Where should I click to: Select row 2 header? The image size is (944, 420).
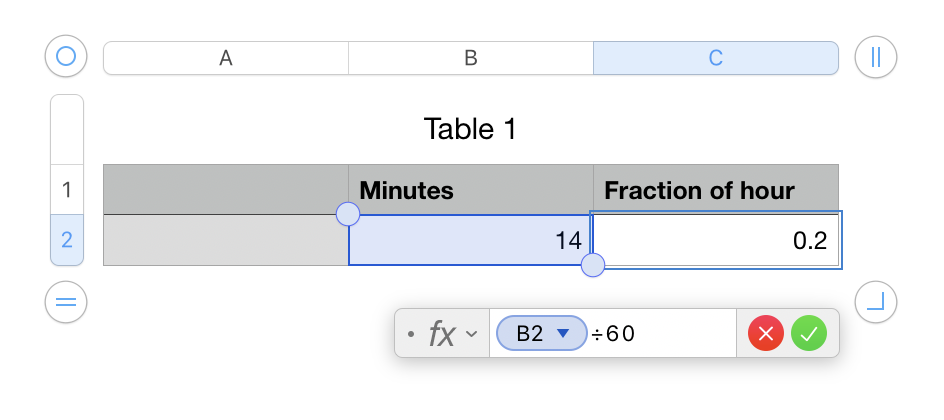coord(67,240)
